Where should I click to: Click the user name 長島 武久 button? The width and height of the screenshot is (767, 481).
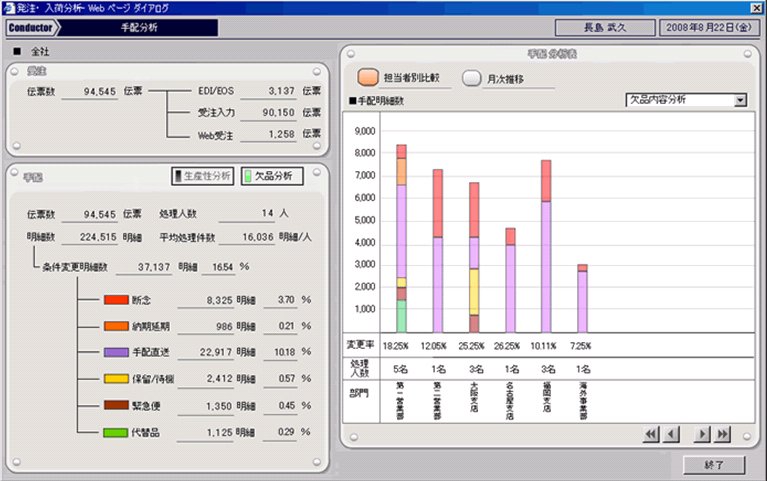click(605, 27)
